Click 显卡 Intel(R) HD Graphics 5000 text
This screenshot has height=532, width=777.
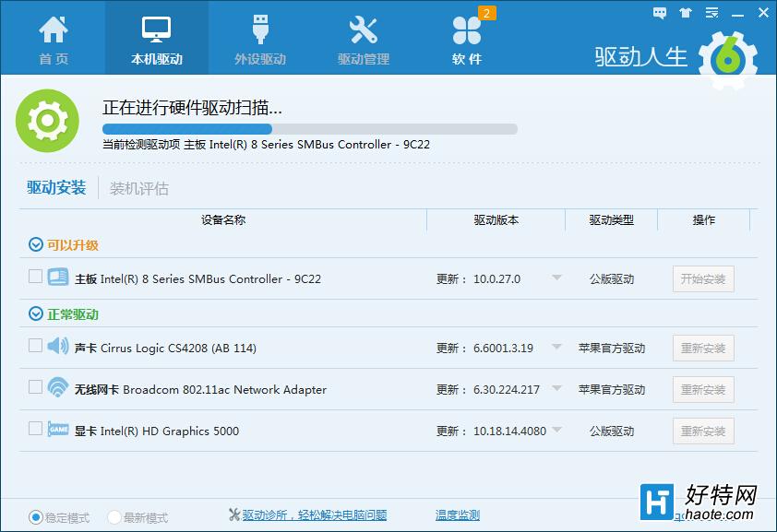point(157,432)
